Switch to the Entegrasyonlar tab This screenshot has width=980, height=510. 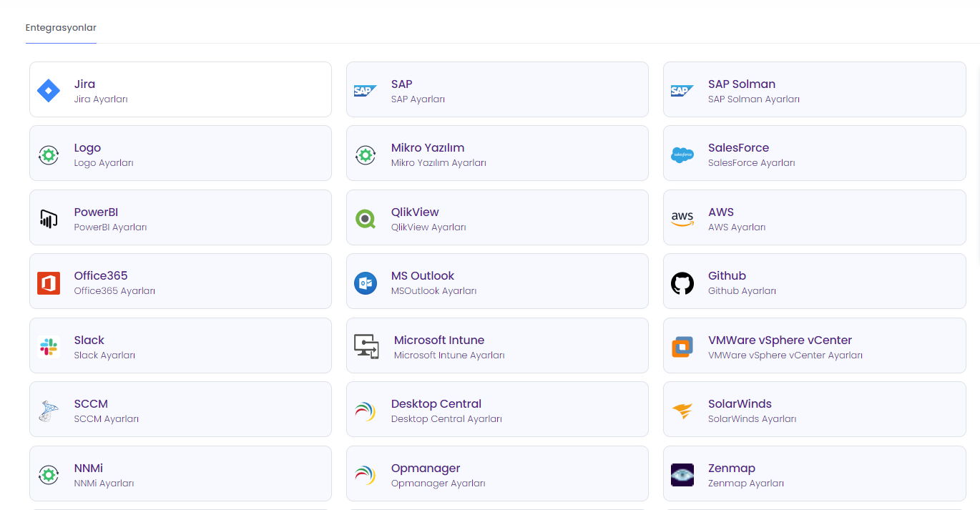point(61,28)
